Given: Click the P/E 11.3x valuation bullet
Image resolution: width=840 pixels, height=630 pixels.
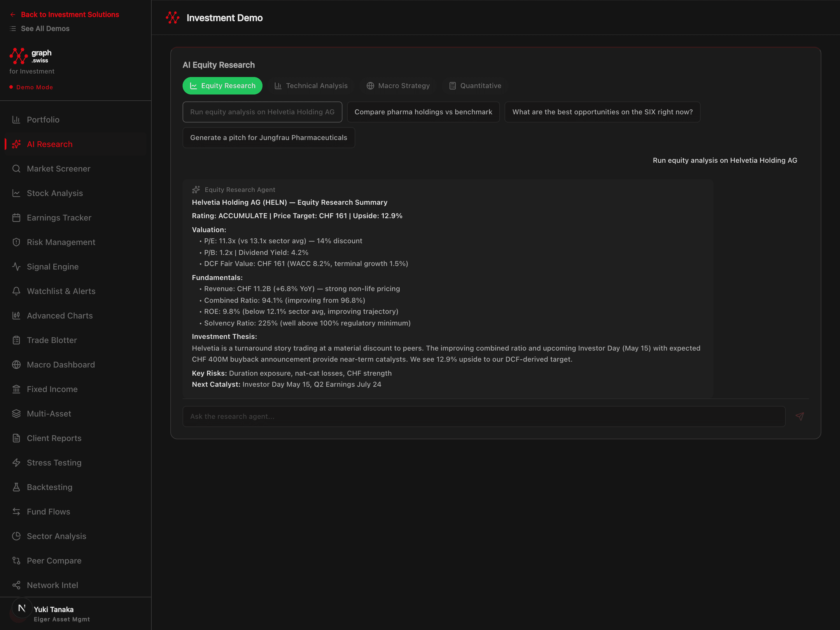Looking at the screenshot, I should coord(283,241).
